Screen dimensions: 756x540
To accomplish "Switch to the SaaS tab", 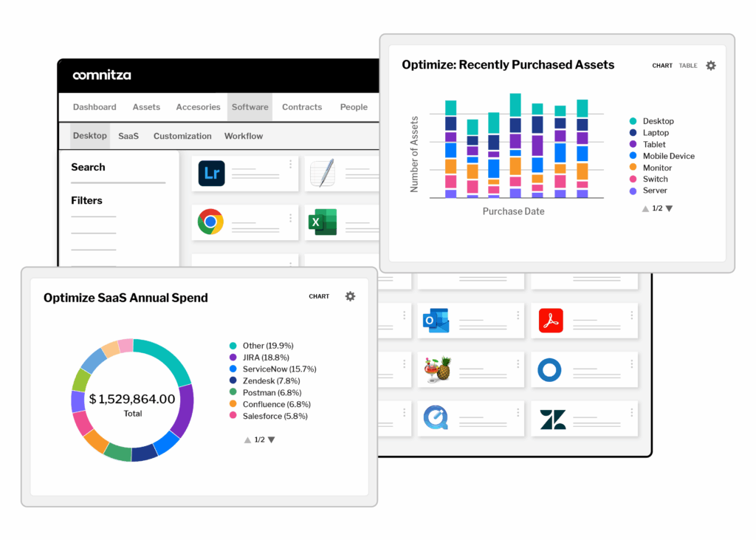I will coord(128,136).
